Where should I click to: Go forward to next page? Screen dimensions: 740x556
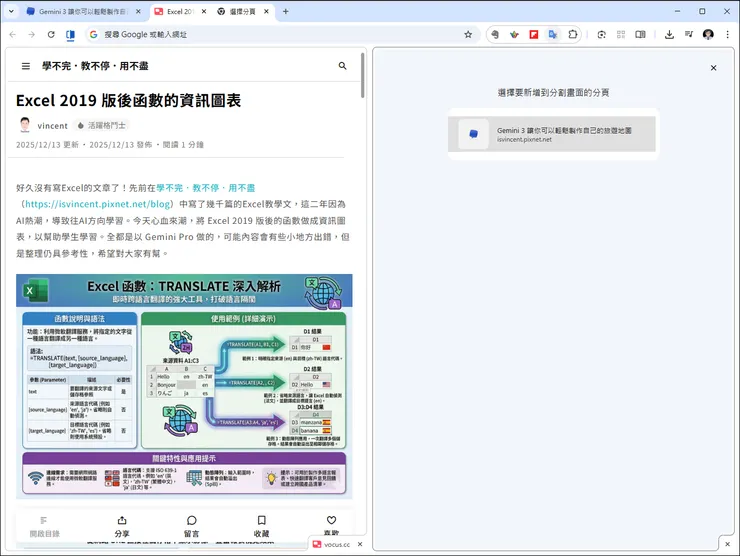pyautogui.click(x=32, y=34)
